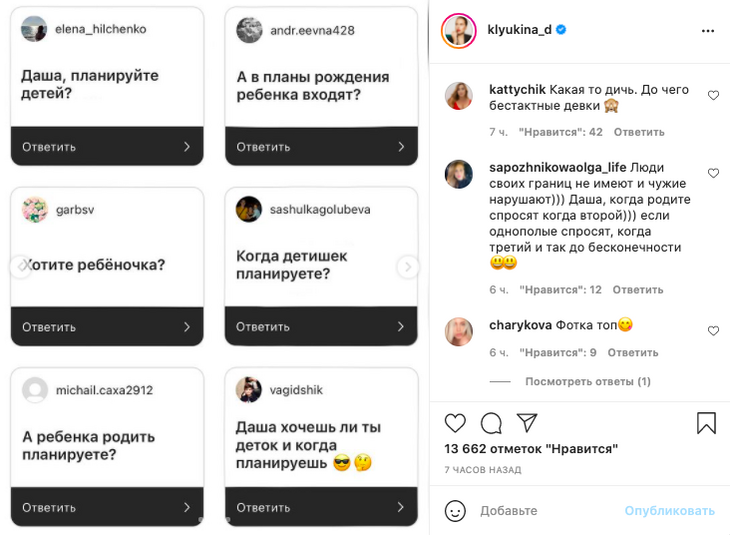Like the post with the heart icon
730x535 pixels.
click(455, 423)
